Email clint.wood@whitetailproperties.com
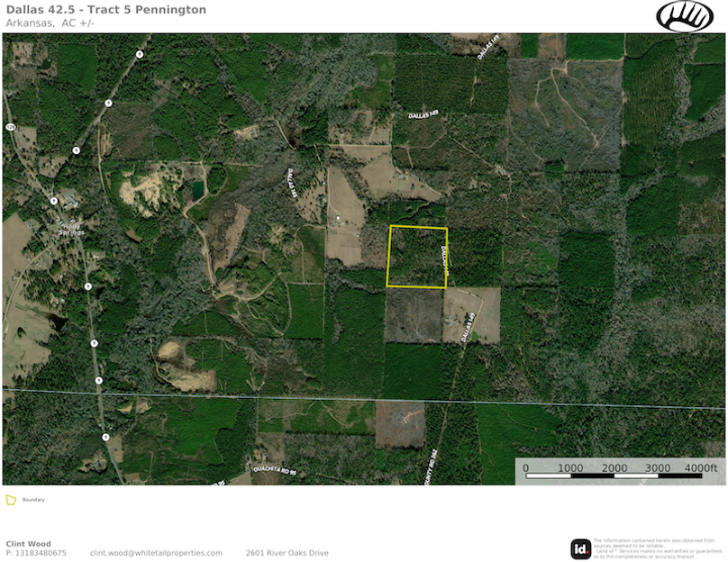 (157, 551)
